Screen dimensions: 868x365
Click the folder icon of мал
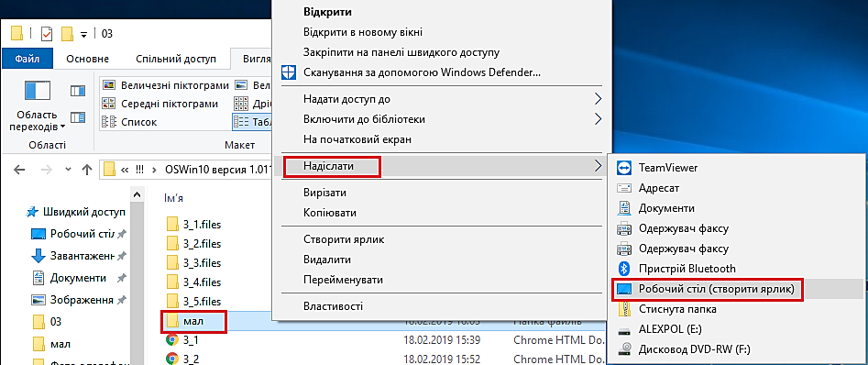[172, 320]
